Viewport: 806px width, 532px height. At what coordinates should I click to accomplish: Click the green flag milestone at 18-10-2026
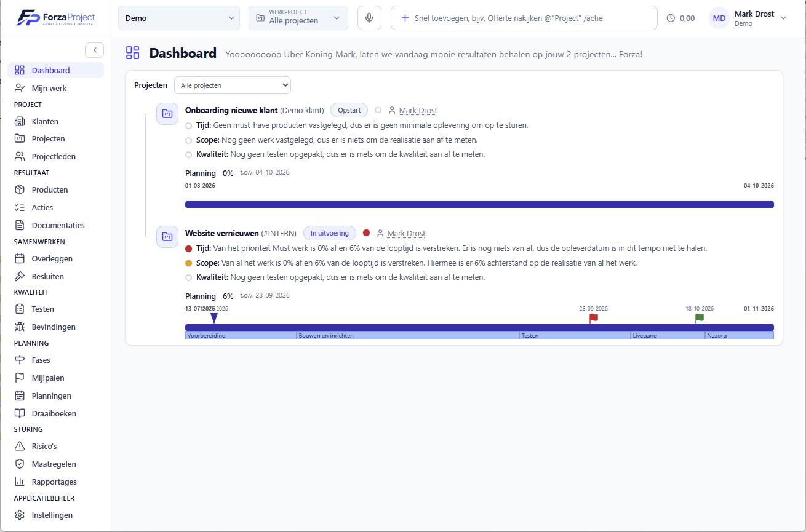700,318
